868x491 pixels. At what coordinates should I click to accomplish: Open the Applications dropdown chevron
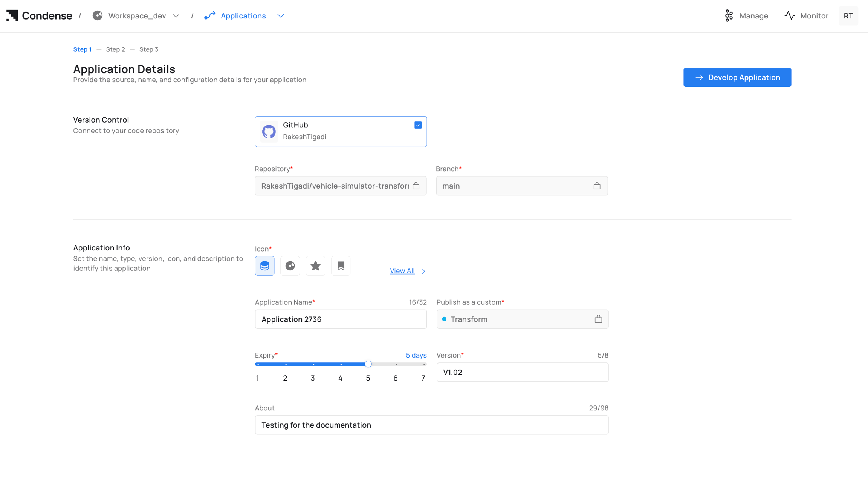[281, 16]
